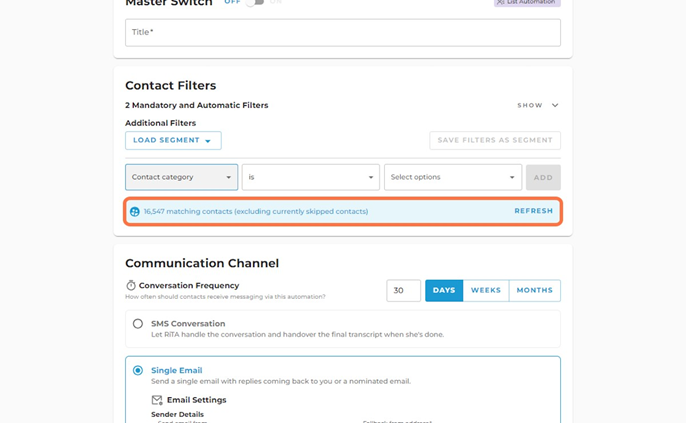This screenshot has height=423, width=686.
Task: Click the Email Settings envelope icon
Action: [157, 400]
